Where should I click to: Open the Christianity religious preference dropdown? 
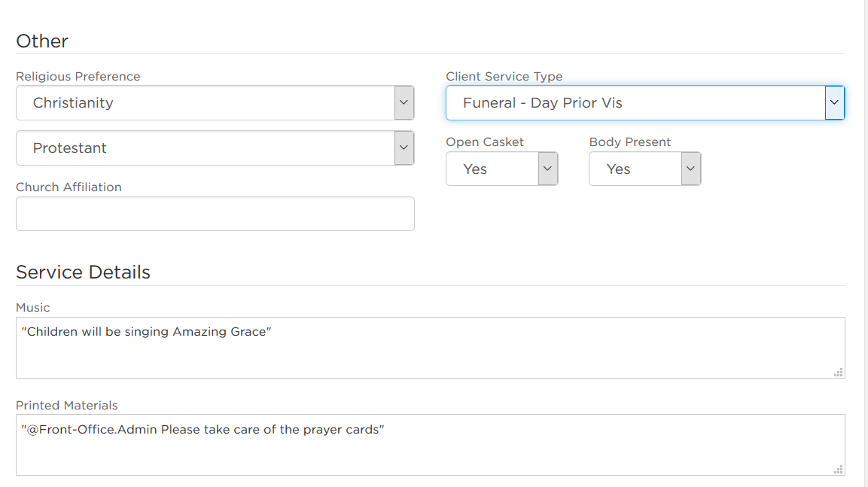(x=215, y=103)
